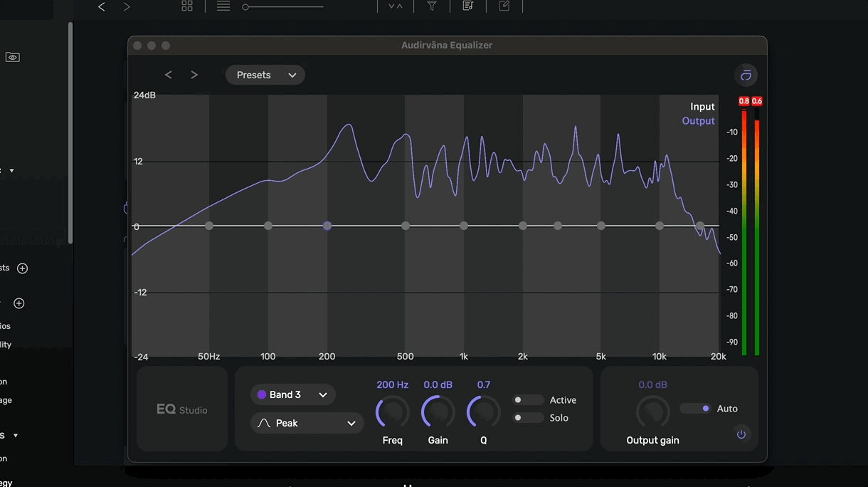Toggle the Solo switch for Band 3
The width and height of the screenshot is (868, 487).
click(528, 418)
